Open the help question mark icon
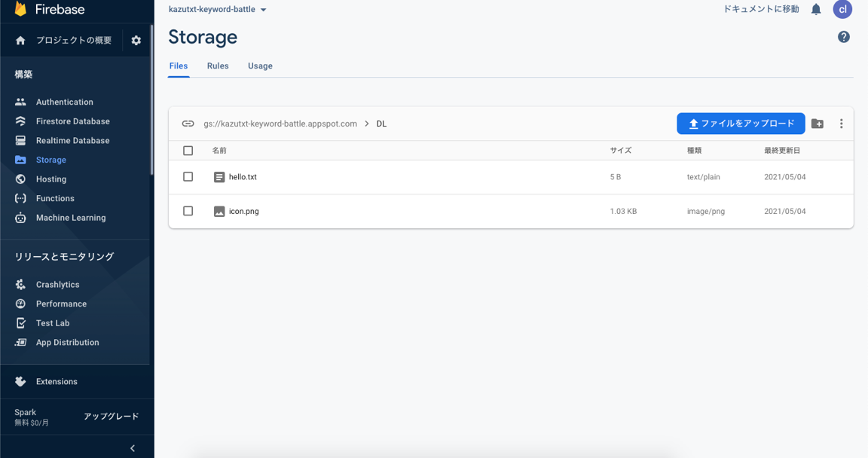868x458 pixels. [844, 37]
